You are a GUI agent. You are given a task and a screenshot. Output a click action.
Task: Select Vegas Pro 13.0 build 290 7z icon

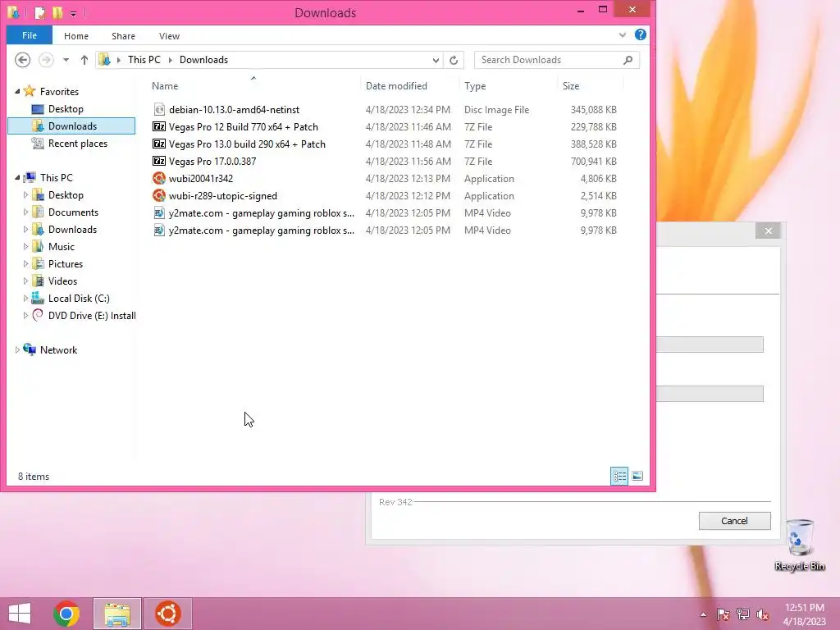[x=159, y=144]
